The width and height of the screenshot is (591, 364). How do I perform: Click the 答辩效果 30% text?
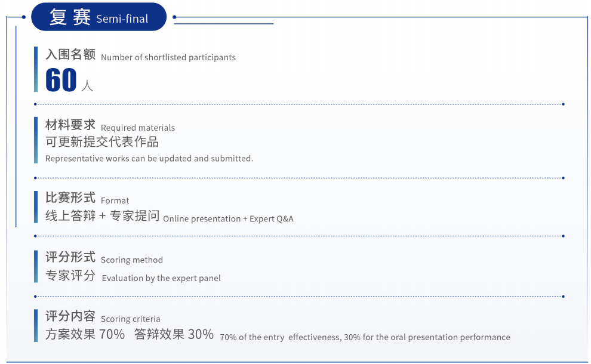(x=174, y=335)
